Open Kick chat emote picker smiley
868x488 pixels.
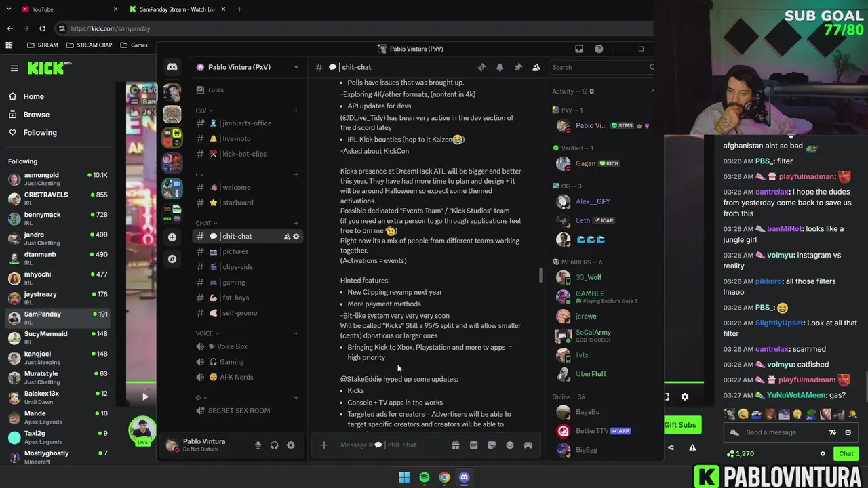[x=848, y=432]
